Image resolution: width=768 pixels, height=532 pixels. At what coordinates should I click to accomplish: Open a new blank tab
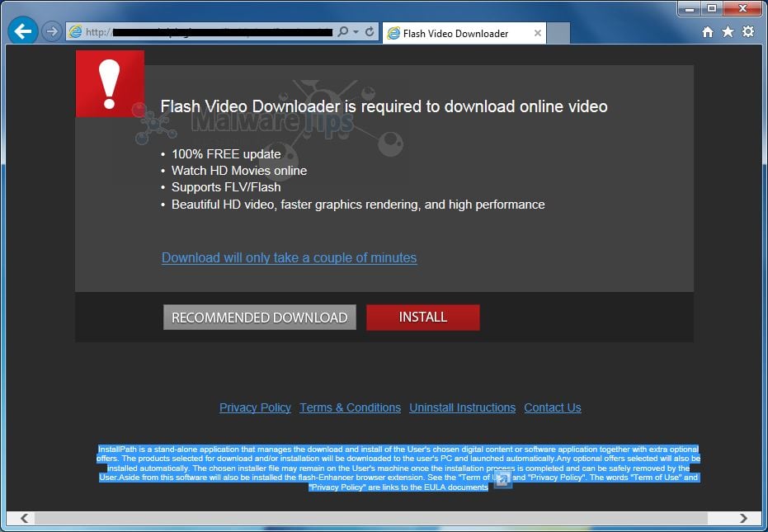pyautogui.click(x=558, y=33)
